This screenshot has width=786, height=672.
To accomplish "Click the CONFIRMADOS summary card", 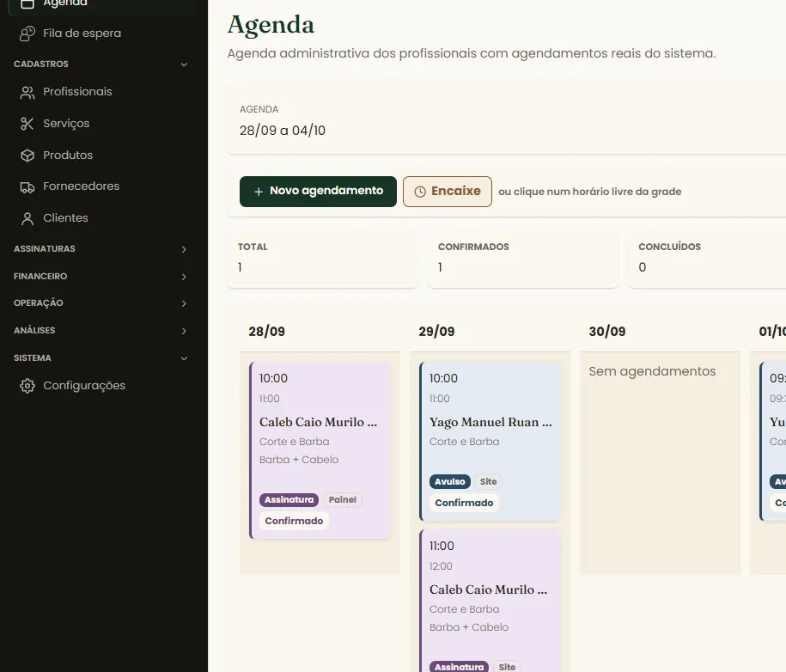I will (523, 259).
